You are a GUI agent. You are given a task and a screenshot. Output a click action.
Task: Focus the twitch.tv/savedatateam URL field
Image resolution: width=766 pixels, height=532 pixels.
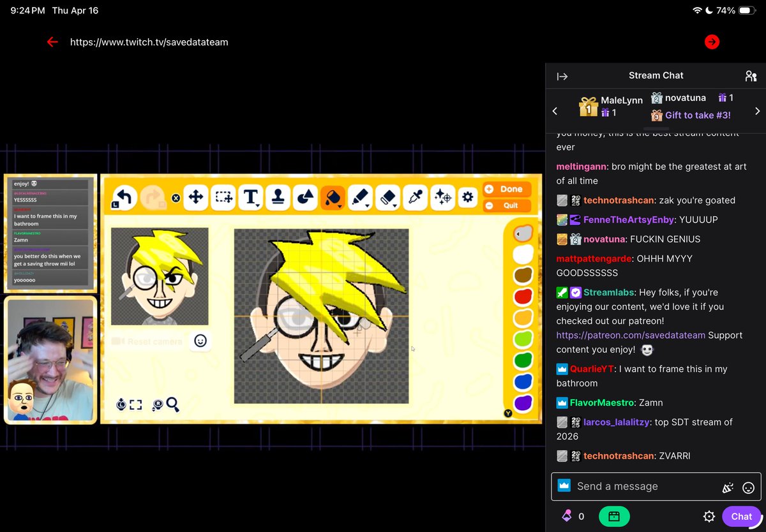149,42
